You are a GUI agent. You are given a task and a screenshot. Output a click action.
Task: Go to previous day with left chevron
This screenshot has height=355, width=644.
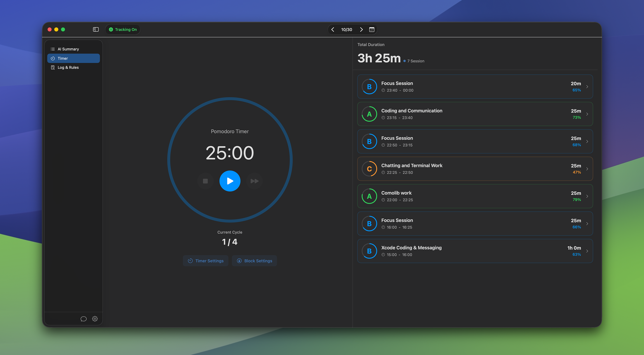[332, 29]
